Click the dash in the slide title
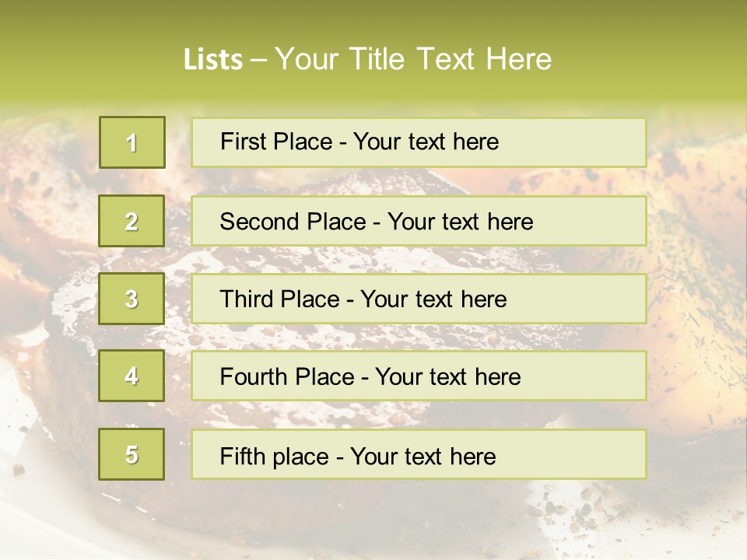Image resolution: width=747 pixels, height=560 pixels. (258, 60)
